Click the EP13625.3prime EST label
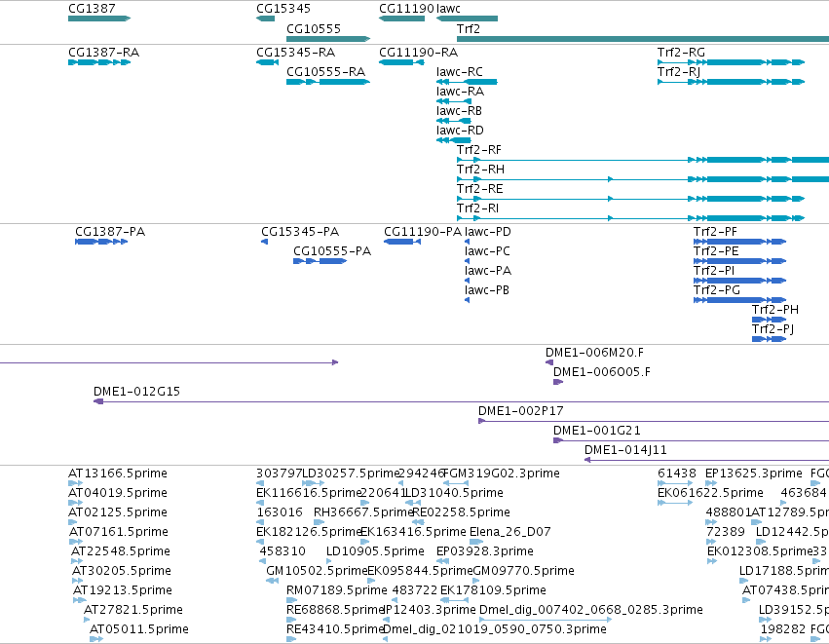829x644 pixels. click(x=753, y=474)
